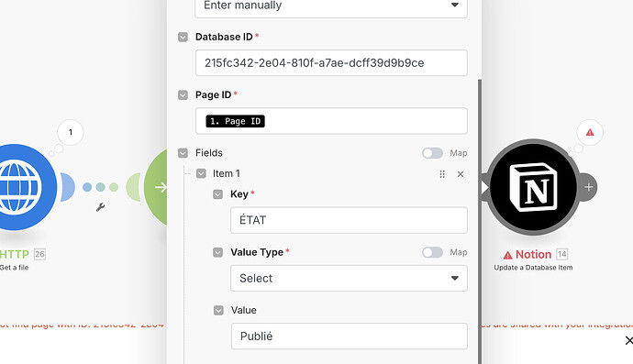This screenshot has width=633, height=364.
Task: Click the green arrow module icon
Action: [x=159, y=187]
